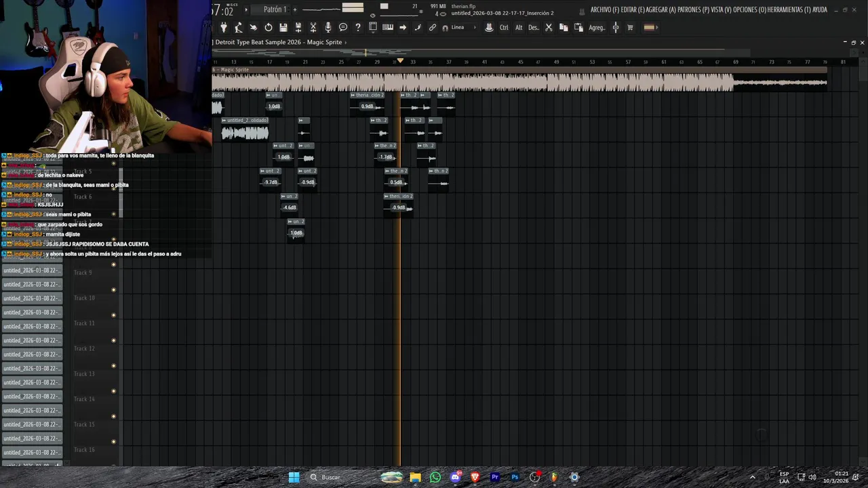868x488 pixels.
Task: Toggle mute dot for Track 11
Action: click(x=113, y=315)
